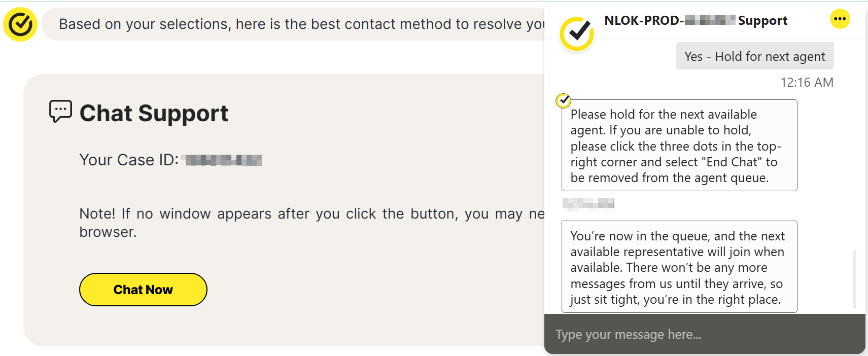
Task: Click the Norton logo in chat header
Action: point(577,34)
